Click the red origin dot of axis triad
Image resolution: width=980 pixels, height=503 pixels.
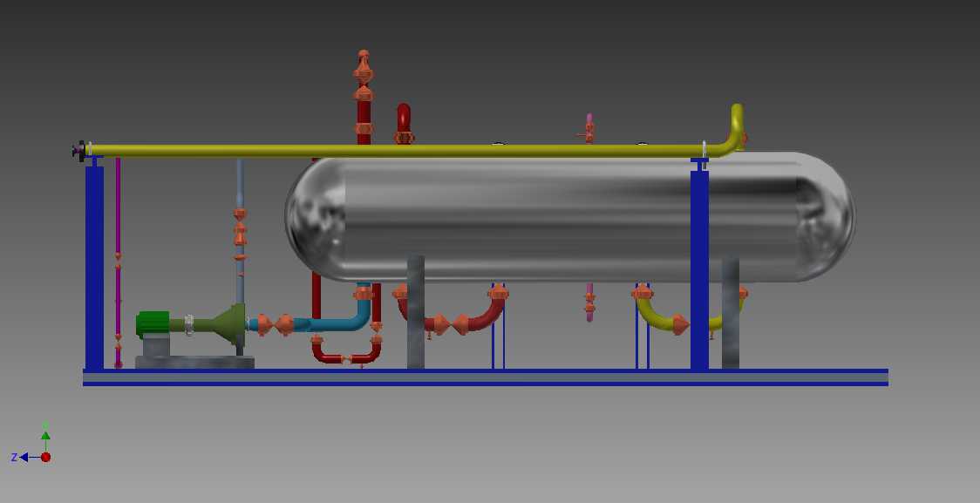pos(45,458)
